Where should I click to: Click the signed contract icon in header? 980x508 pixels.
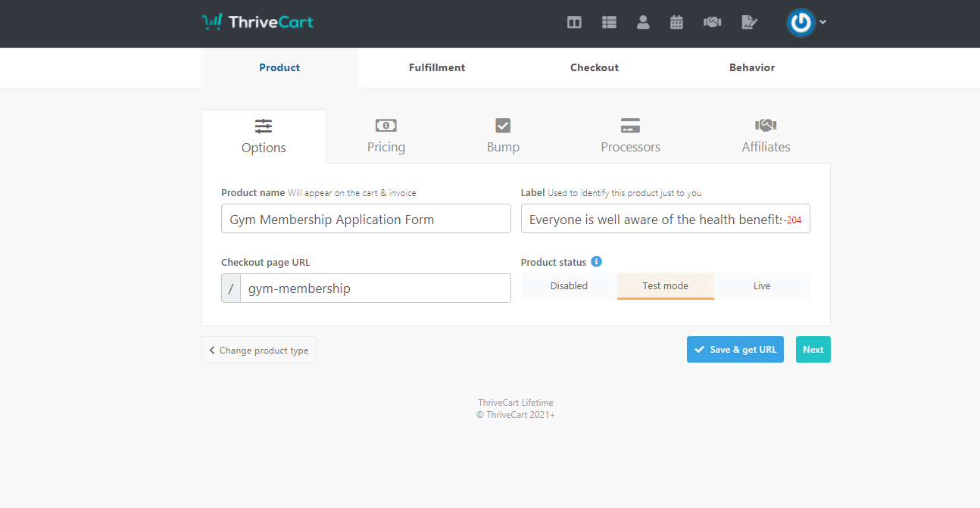[749, 23]
